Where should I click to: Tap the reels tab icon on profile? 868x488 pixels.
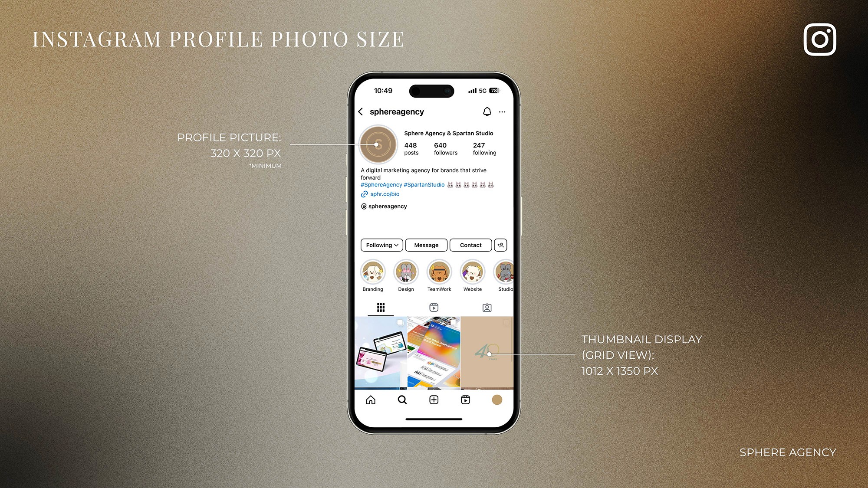point(434,307)
